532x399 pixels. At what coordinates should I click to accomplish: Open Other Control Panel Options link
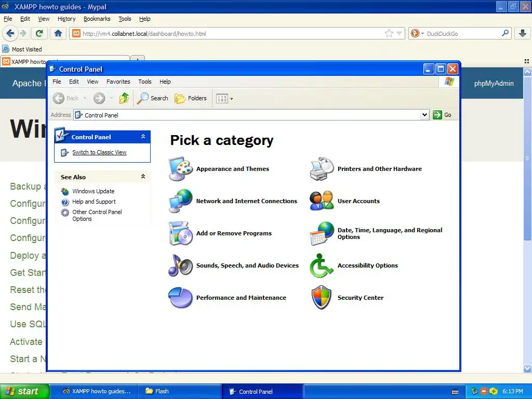click(97, 215)
